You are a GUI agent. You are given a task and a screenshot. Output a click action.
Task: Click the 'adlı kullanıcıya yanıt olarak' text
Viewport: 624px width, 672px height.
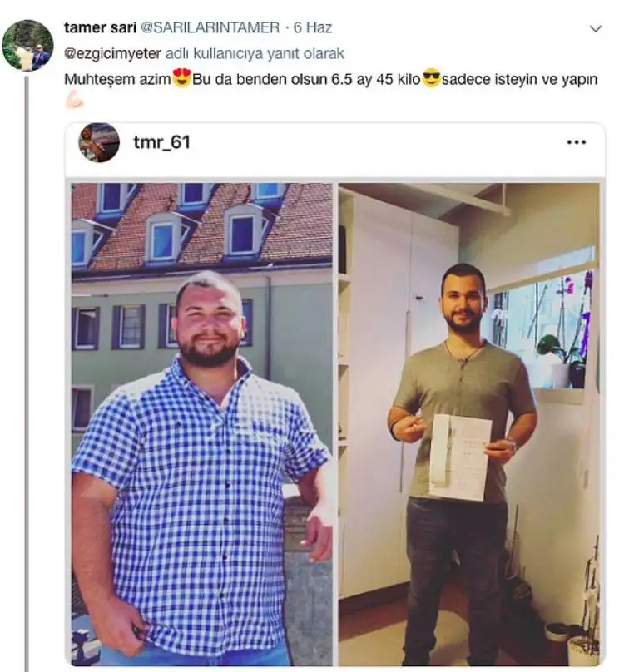pyautogui.click(x=255, y=53)
